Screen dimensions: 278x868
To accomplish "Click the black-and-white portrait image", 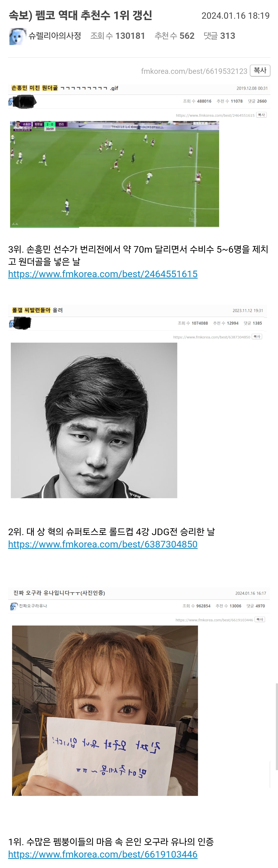I will (x=94, y=420).
